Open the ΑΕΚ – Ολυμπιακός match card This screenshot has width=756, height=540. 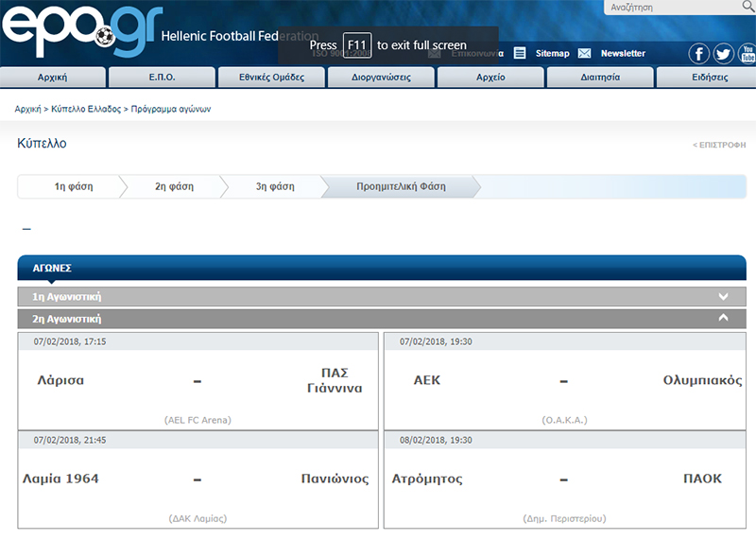(564, 381)
